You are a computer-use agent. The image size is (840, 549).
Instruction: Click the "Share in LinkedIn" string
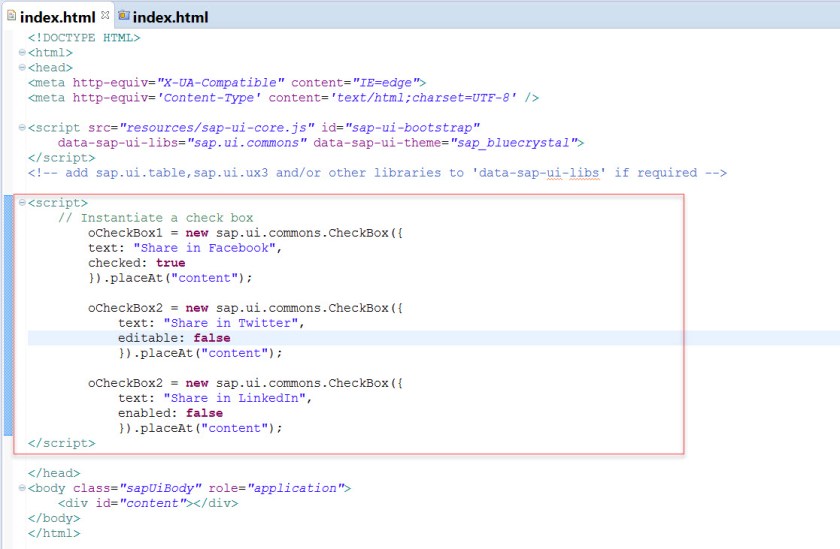234,397
